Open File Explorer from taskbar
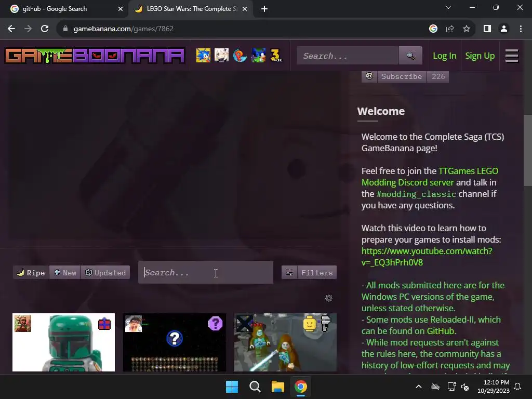 [x=278, y=387]
